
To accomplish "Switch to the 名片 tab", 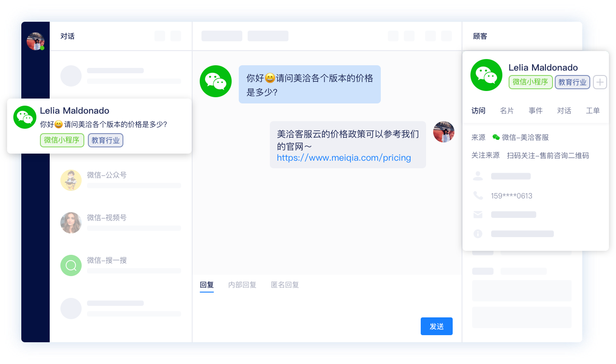I will (x=507, y=111).
